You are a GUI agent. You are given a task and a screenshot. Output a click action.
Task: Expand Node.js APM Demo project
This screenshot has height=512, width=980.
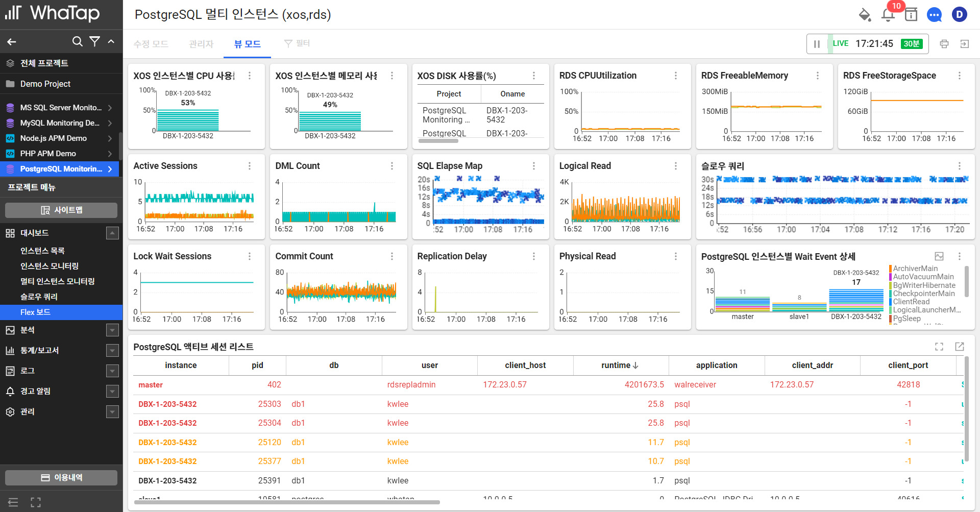pos(110,138)
